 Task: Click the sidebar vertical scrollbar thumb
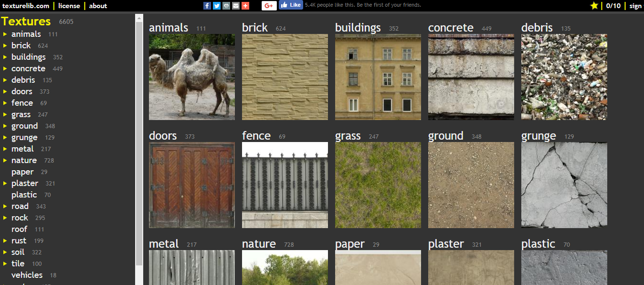[139, 143]
